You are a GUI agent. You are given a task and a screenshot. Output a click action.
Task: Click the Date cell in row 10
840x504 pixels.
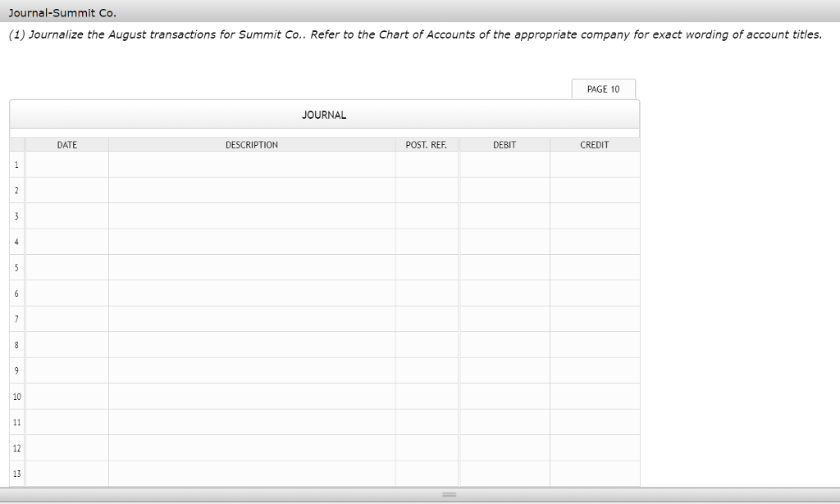tap(67, 397)
